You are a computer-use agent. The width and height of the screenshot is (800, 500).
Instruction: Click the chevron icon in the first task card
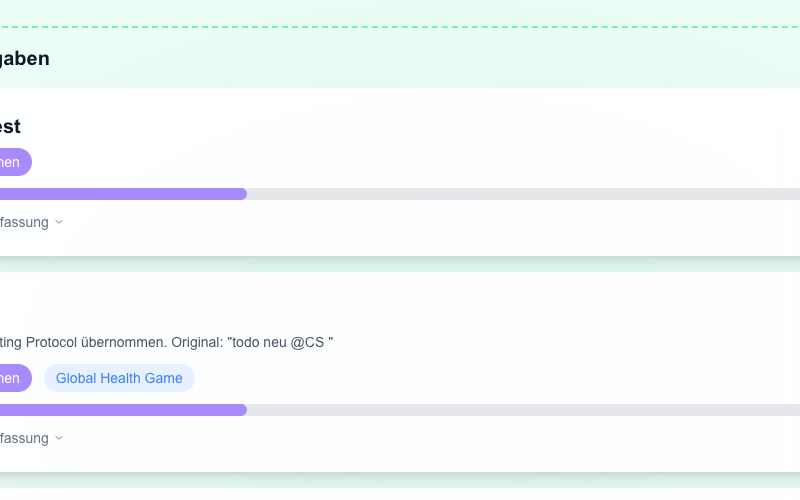pos(59,222)
